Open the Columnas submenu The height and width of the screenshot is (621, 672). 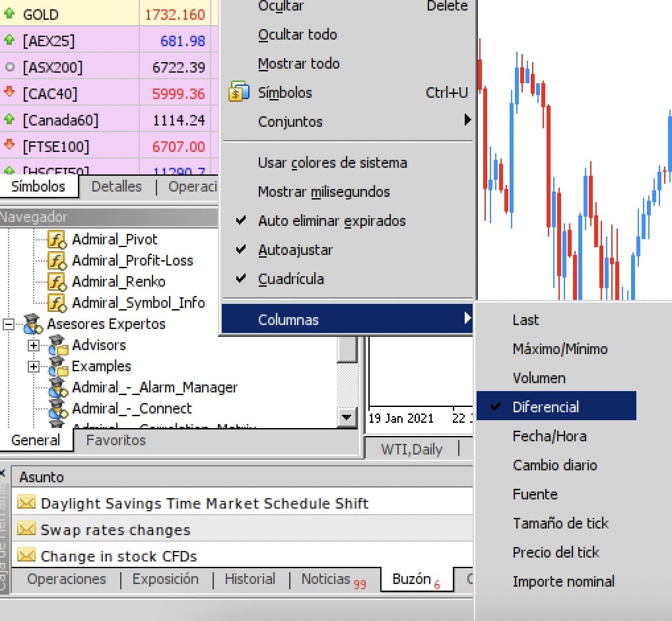[347, 319]
